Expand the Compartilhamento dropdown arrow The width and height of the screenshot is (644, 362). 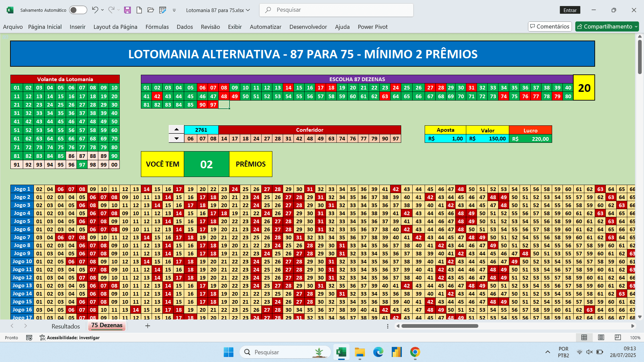click(636, 26)
